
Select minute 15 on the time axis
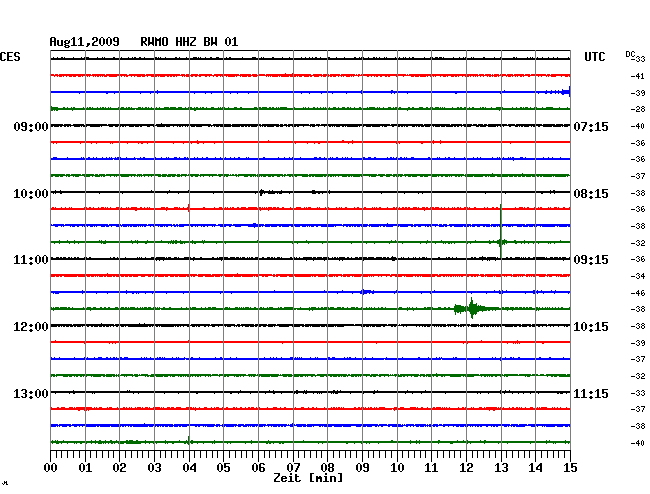(570, 468)
